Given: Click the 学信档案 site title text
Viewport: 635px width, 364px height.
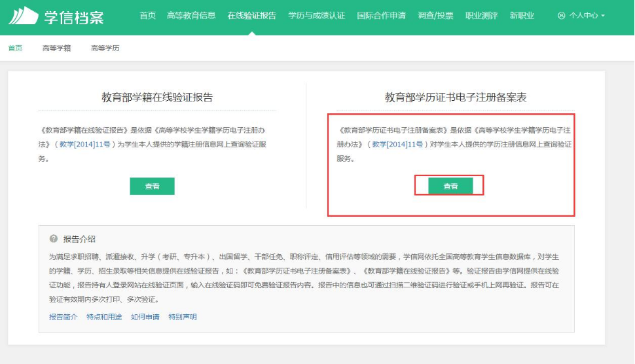Looking at the screenshot, I should click(74, 18).
